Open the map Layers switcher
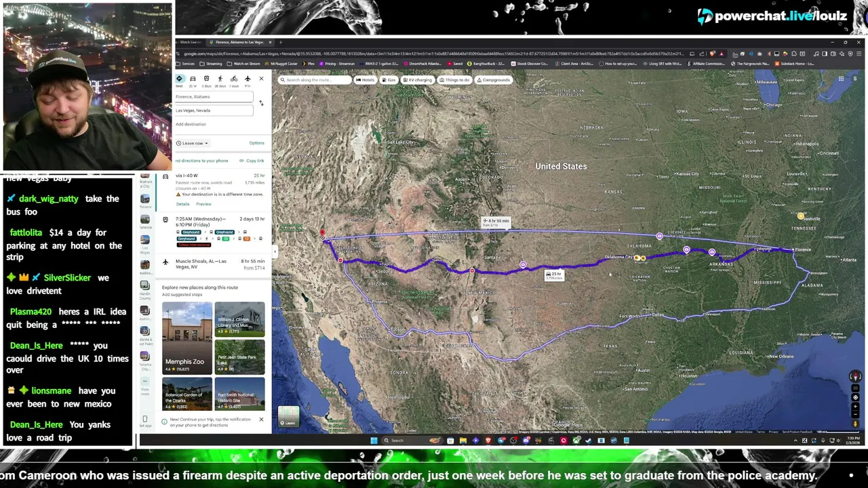Viewport: 868px width, 488px height. coord(289,417)
